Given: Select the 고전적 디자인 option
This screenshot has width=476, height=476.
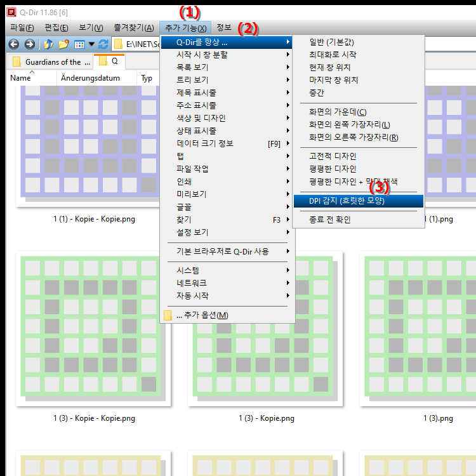Looking at the screenshot, I should (x=359, y=156).
